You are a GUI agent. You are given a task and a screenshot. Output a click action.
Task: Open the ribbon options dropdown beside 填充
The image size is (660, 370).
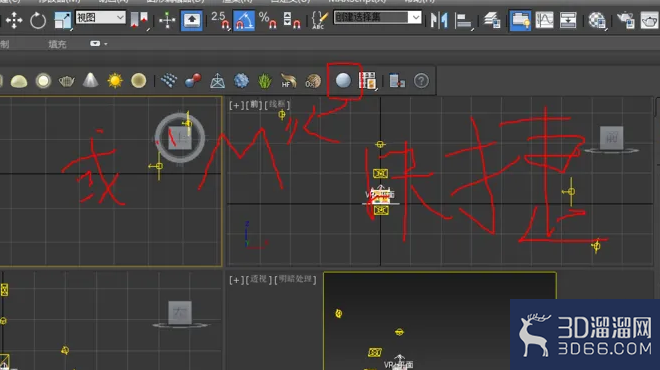[x=98, y=43]
